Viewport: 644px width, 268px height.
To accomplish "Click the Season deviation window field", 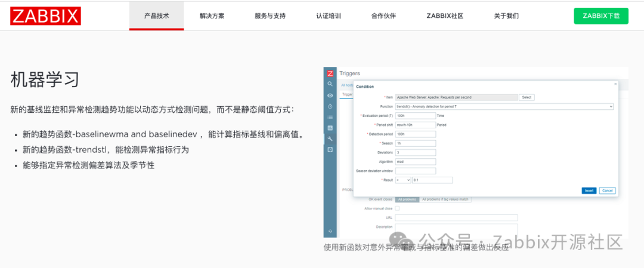I will (415, 171).
